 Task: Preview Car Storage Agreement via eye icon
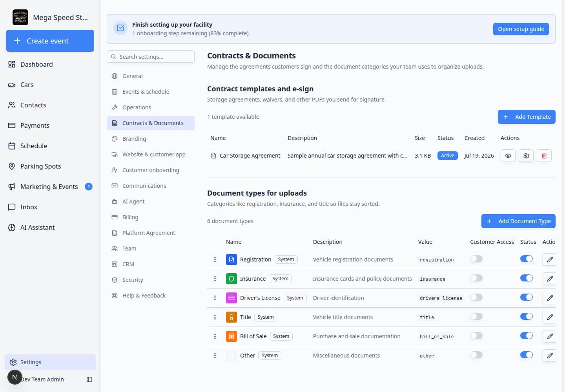pyautogui.click(x=508, y=156)
